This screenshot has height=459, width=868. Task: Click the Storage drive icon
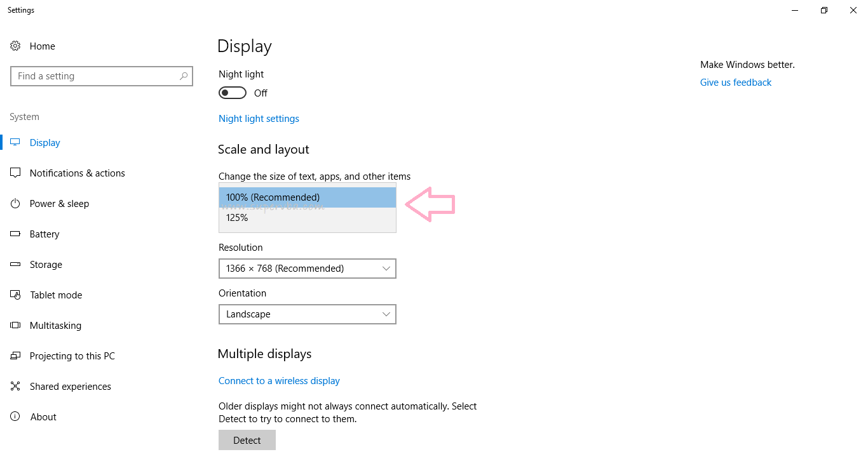[x=15, y=265]
